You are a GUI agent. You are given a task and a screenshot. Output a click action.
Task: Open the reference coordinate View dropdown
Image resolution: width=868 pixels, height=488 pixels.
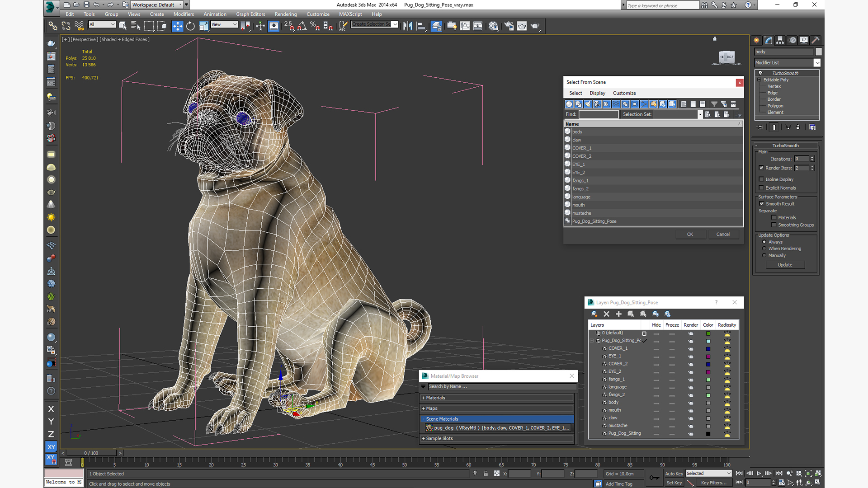tap(224, 24)
